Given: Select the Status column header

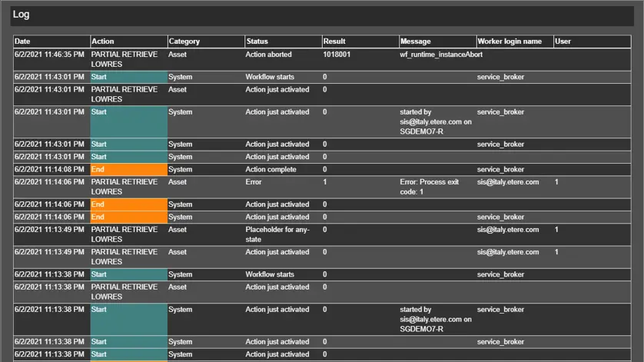Looking at the screenshot, I should [x=257, y=42].
